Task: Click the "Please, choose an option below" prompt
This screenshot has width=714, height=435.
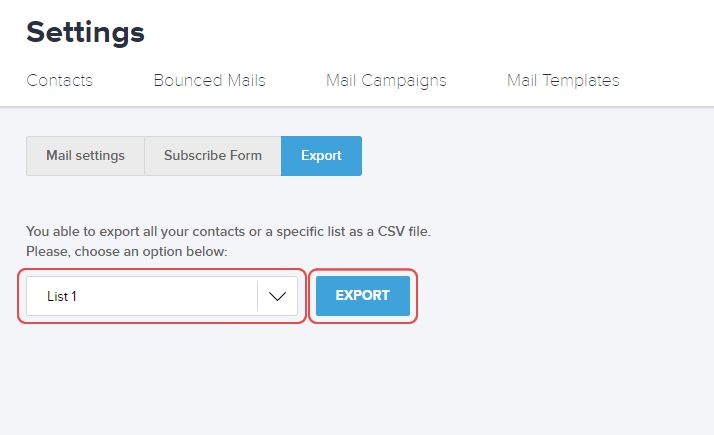Action: (x=127, y=251)
